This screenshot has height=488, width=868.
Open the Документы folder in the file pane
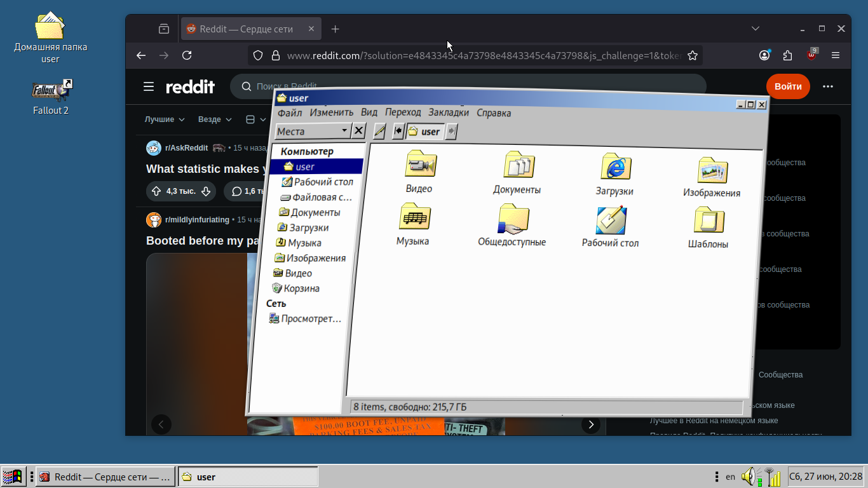click(x=517, y=173)
